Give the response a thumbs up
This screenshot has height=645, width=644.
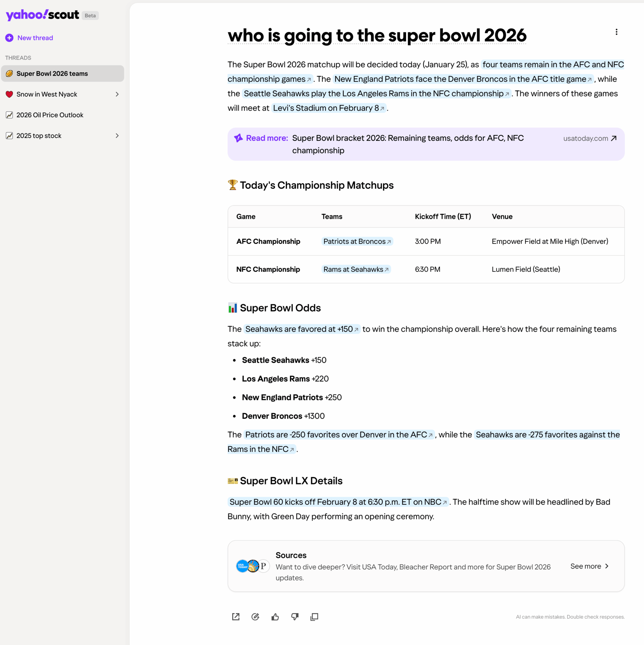point(275,617)
